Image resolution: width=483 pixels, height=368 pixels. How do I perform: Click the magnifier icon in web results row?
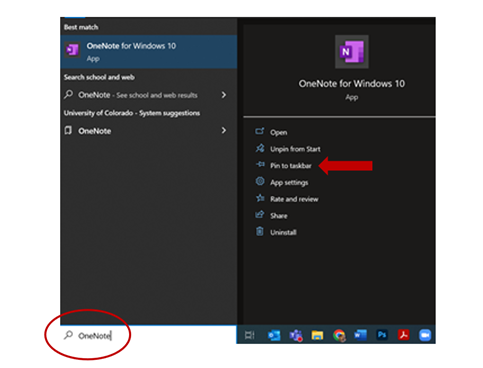pyautogui.click(x=68, y=95)
